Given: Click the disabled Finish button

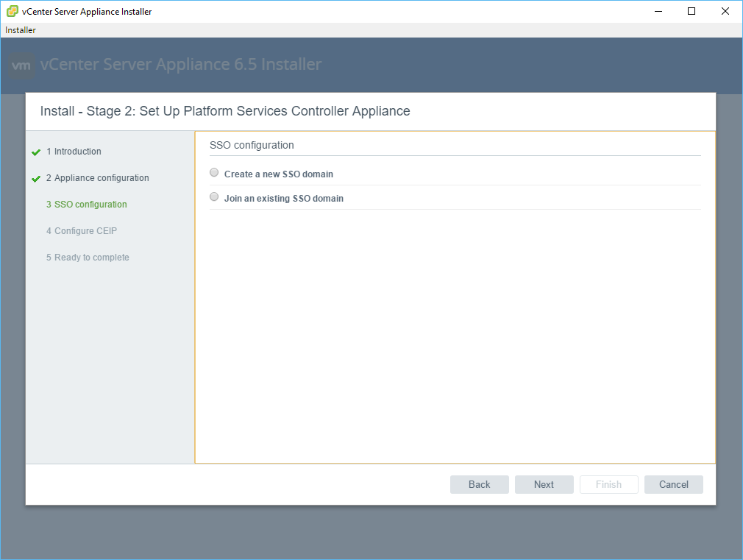Looking at the screenshot, I should [x=608, y=484].
